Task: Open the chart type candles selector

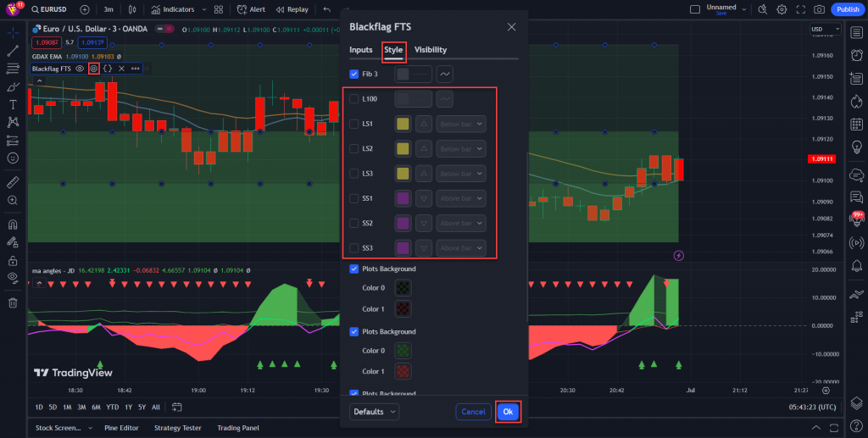Action: [131, 9]
